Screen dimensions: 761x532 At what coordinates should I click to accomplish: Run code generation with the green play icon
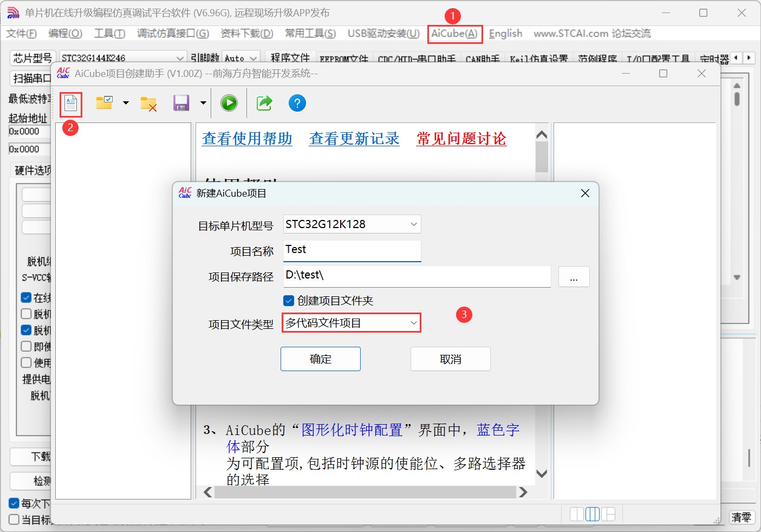click(229, 103)
